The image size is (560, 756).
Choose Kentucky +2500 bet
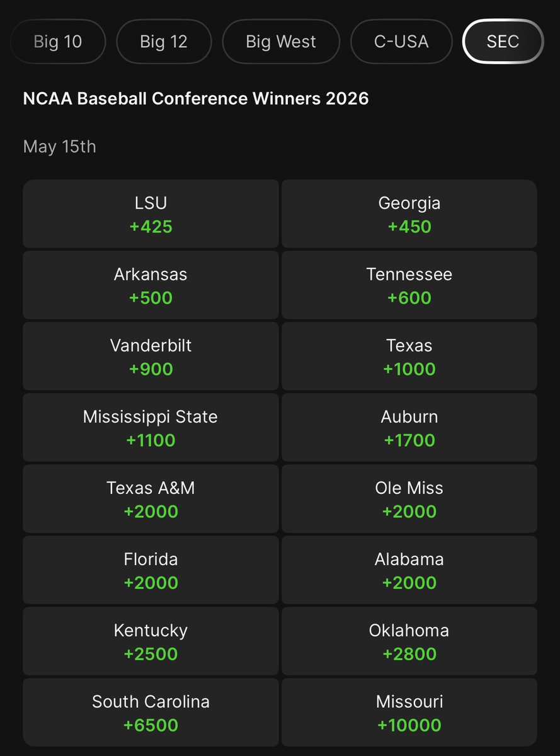pos(151,641)
